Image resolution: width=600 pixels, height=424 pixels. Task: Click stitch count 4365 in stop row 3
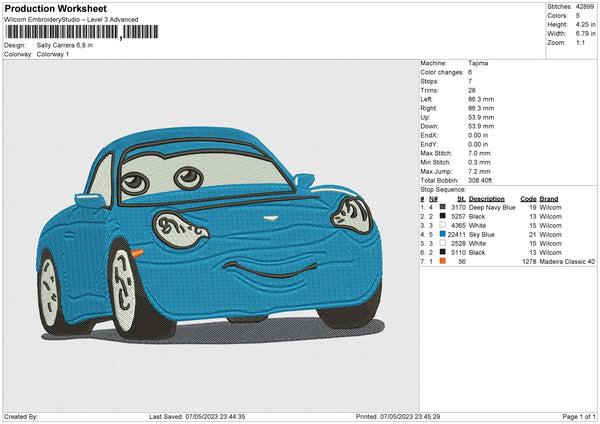point(458,225)
